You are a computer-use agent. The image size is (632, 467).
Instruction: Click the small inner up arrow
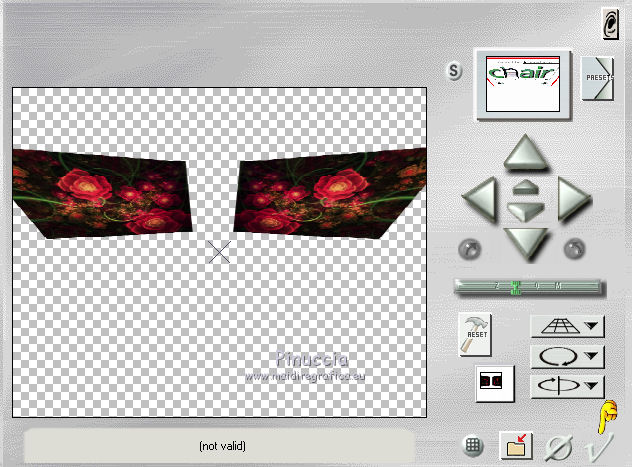[x=526, y=187]
